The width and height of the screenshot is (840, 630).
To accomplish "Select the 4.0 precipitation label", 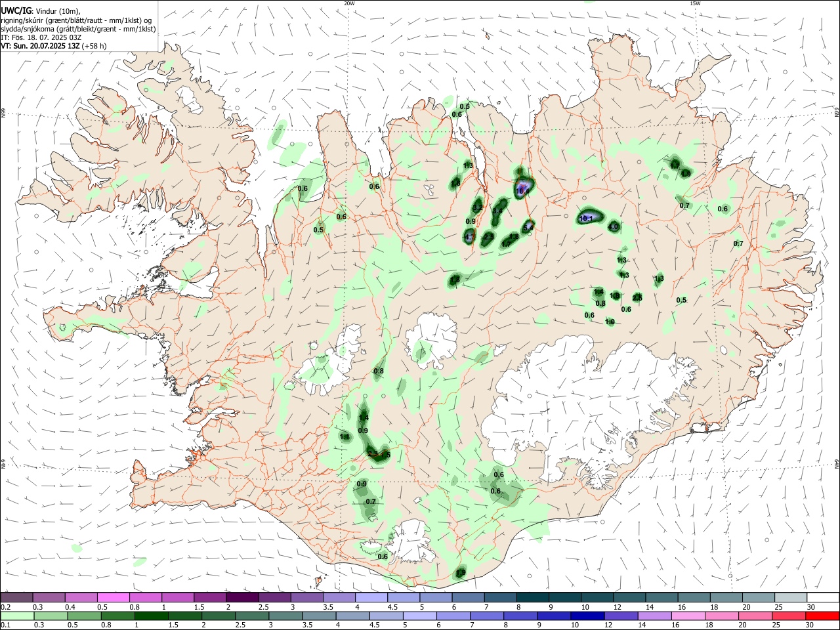I will point(614,226).
